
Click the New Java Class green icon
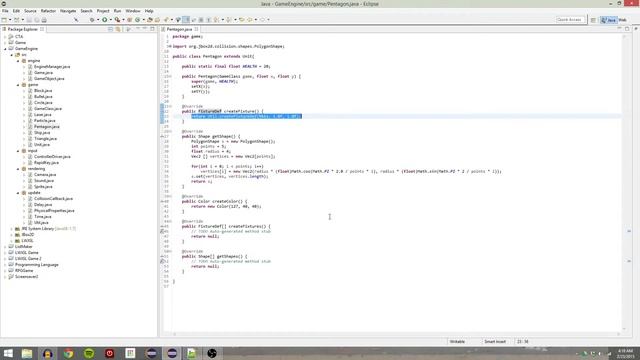[x=138, y=20]
